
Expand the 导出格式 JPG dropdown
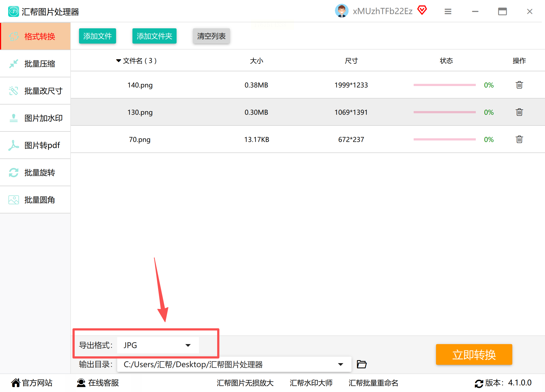point(188,345)
